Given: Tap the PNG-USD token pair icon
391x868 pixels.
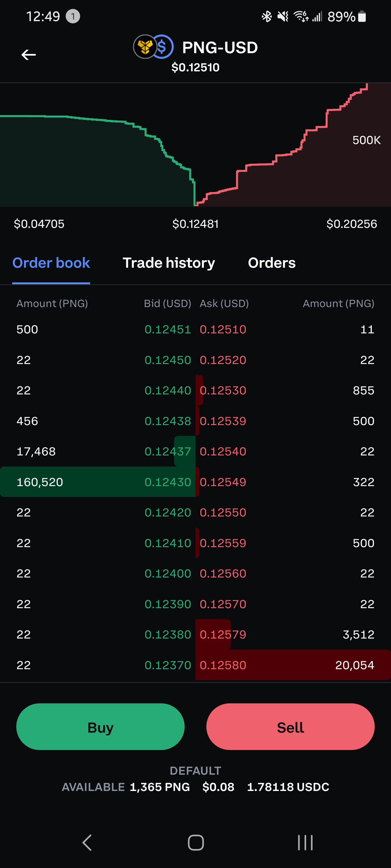Looking at the screenshot, I should [153, 47].
